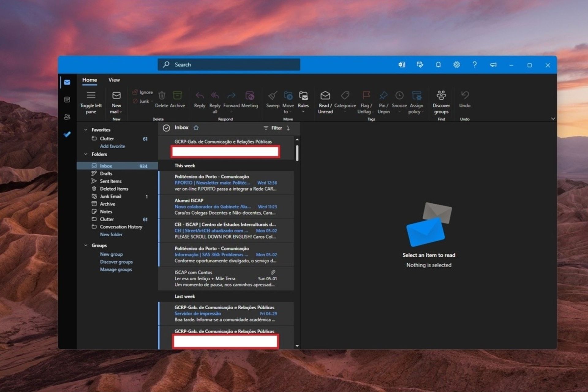
Task: Click the Snooze icon in the Tags group
Action: (x=399, y=96)
